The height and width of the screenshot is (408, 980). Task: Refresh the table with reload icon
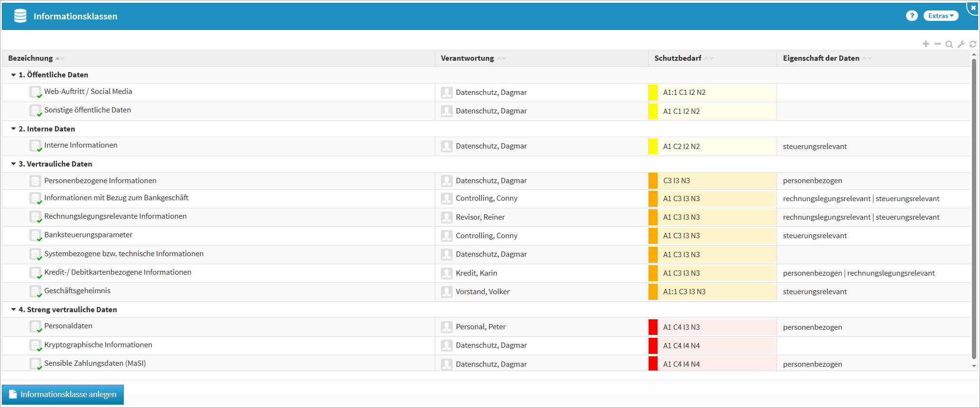coord(973,44)
